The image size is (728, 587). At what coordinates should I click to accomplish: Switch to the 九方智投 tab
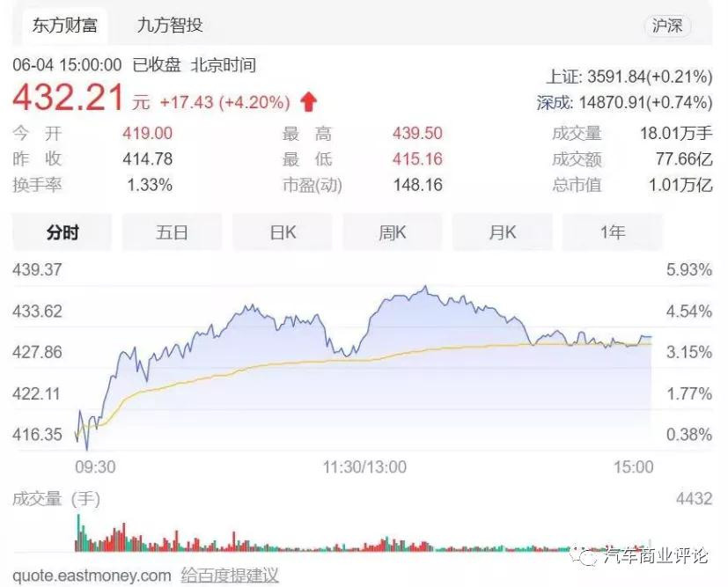169,25
